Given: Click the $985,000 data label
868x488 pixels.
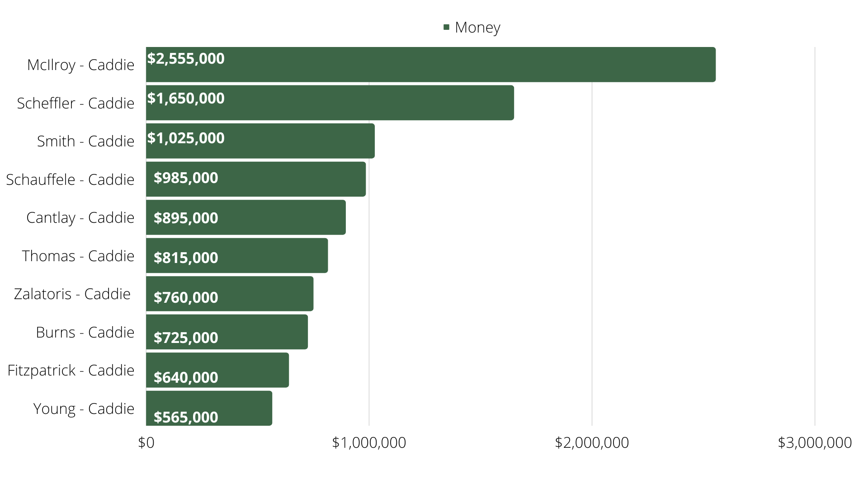Looking at the screenshot, I should [186, 178].
